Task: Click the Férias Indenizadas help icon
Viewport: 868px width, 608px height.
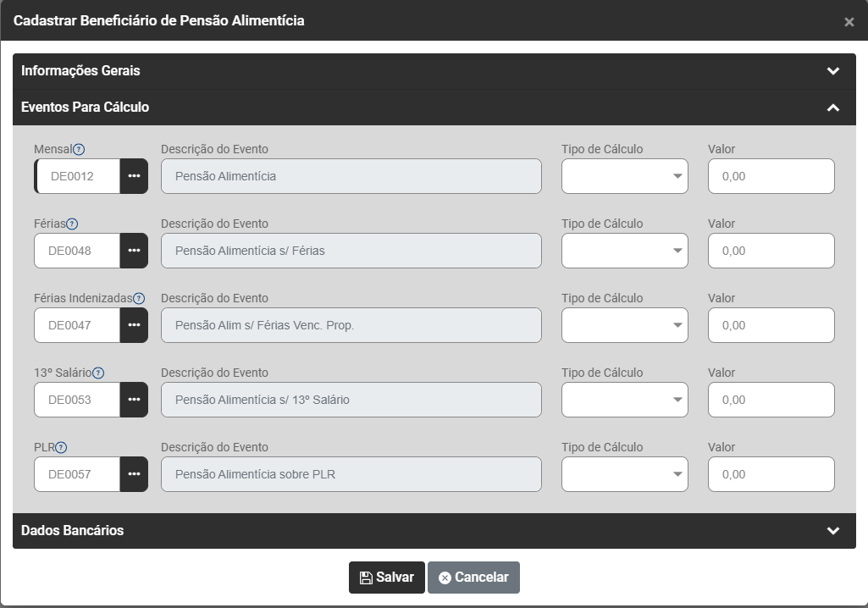Action: click(x=139, y=299)
